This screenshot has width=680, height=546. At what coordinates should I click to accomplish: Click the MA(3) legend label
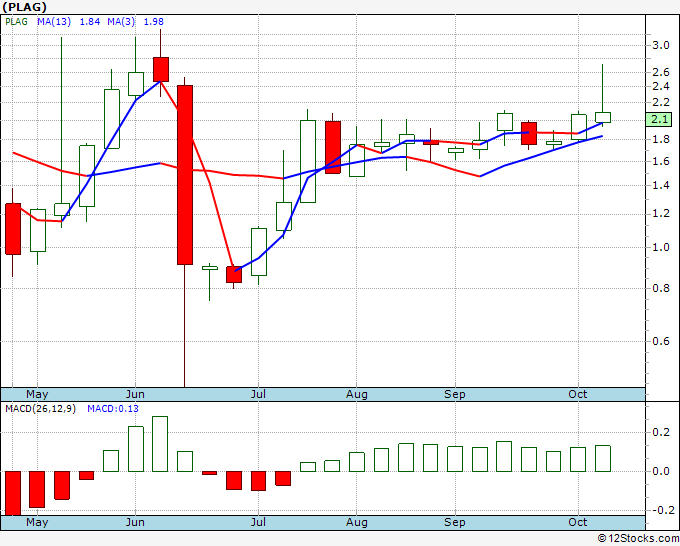coord(121,22)
